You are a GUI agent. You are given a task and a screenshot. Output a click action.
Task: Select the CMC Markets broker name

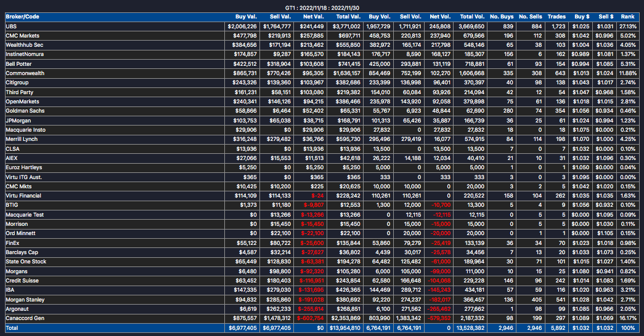pyautogui.click(x=23, y=36)
